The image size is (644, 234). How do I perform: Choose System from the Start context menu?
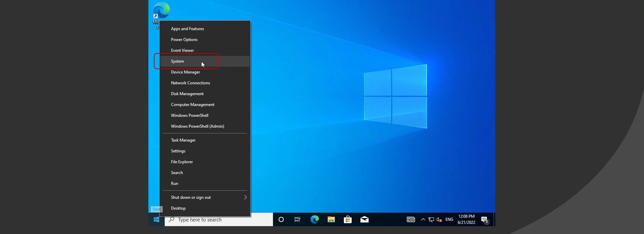click(205, 61)
